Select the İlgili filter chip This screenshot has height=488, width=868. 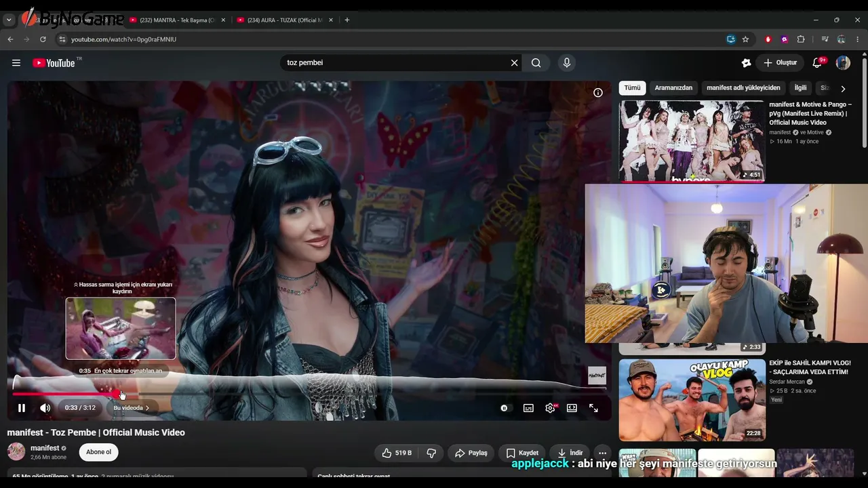tap(801, 88)
